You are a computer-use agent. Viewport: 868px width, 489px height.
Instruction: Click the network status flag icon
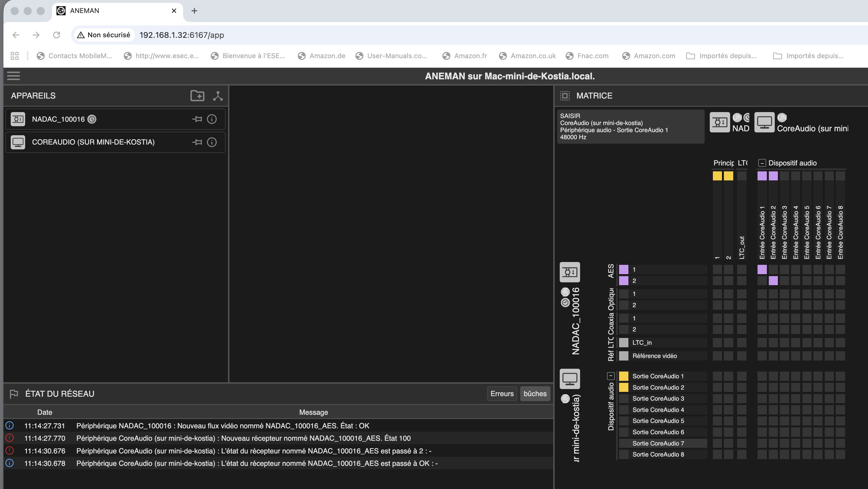click(14, 394)
